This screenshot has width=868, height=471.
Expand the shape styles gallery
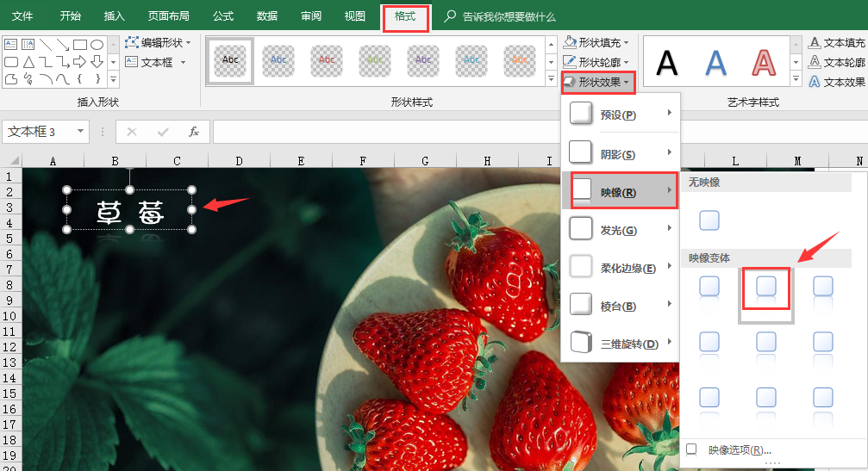click(551, 79)
